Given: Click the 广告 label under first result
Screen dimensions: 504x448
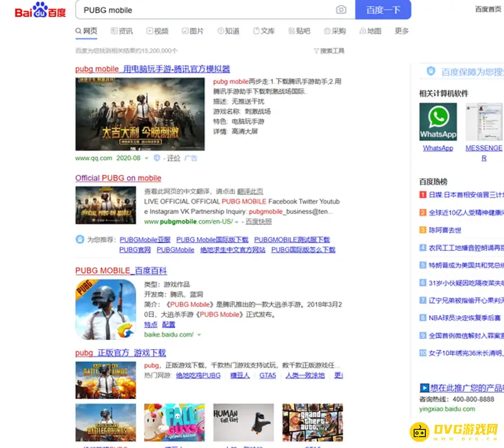Looking at the screenshot, I should click(191, 158).
